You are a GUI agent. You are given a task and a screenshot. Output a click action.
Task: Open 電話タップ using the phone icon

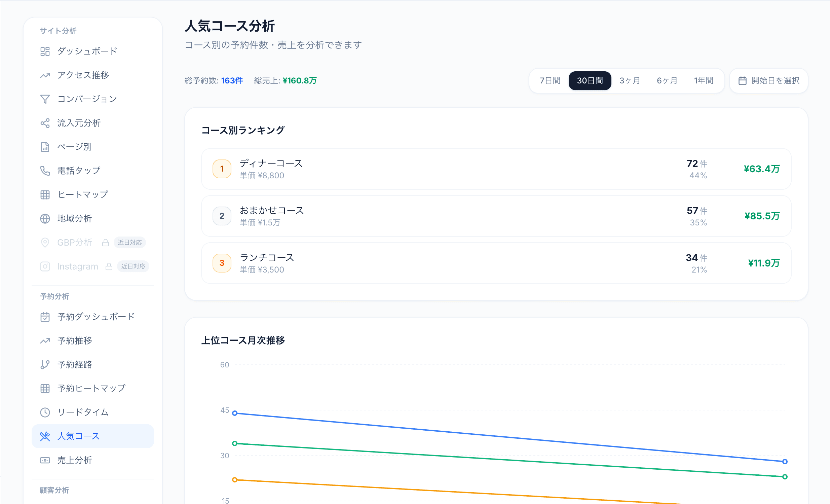[x=45, y=171]
